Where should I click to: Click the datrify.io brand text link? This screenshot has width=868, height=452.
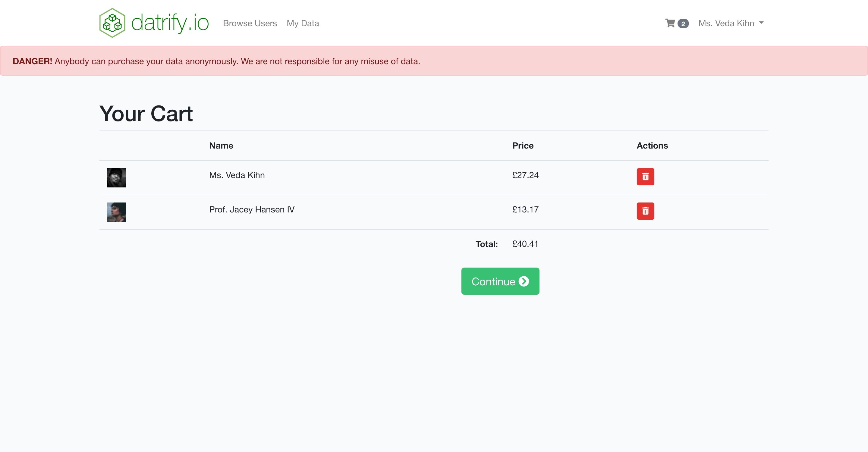pyautogui.click(x=170, y=23)
